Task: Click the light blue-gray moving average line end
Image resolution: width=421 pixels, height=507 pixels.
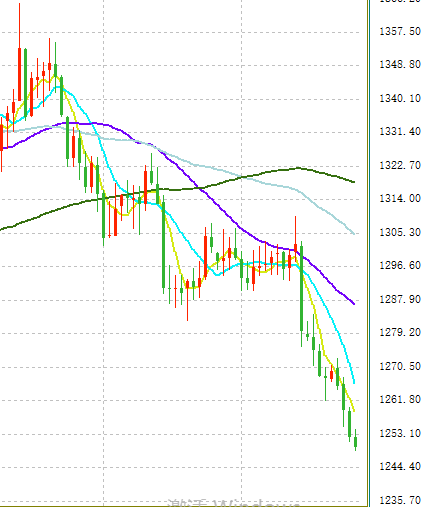Action: tap(354, 234)
